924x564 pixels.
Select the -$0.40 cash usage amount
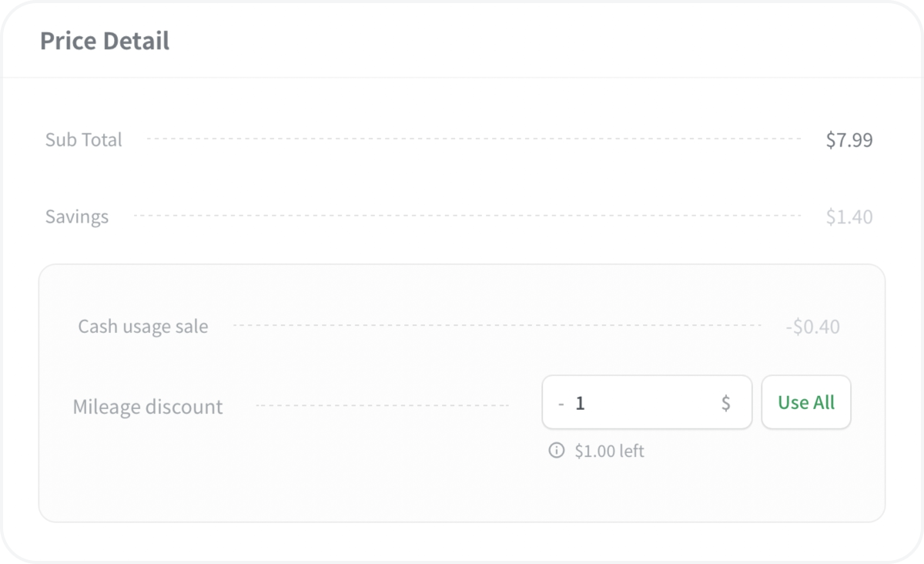(812, 327)
